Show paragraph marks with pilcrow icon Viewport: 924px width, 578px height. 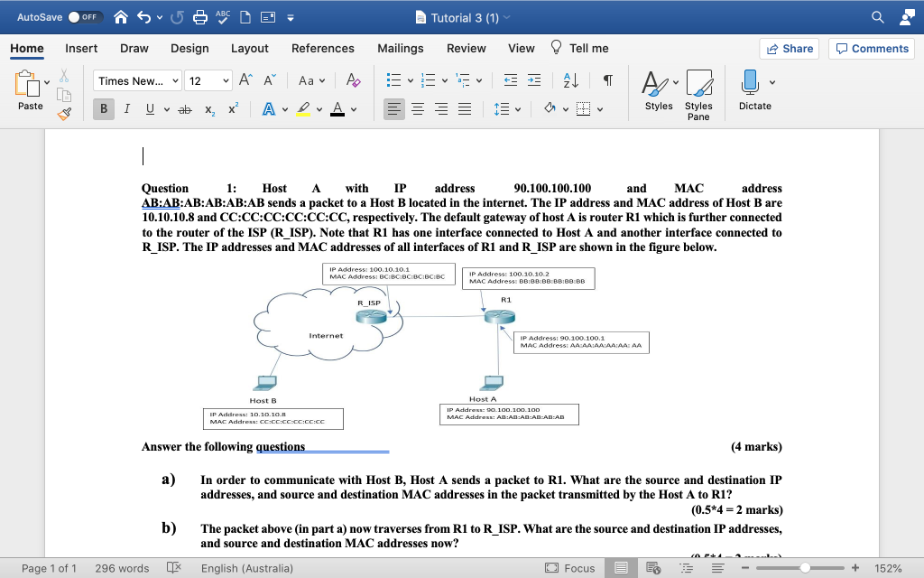click(607, 80)
